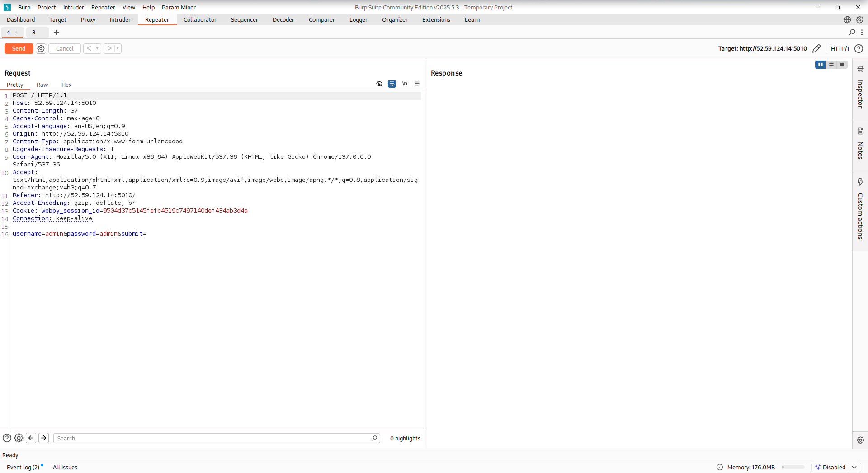This screenshot has width=868, height=473.
Task: Open the Project menu
Action: coord(47,7)
